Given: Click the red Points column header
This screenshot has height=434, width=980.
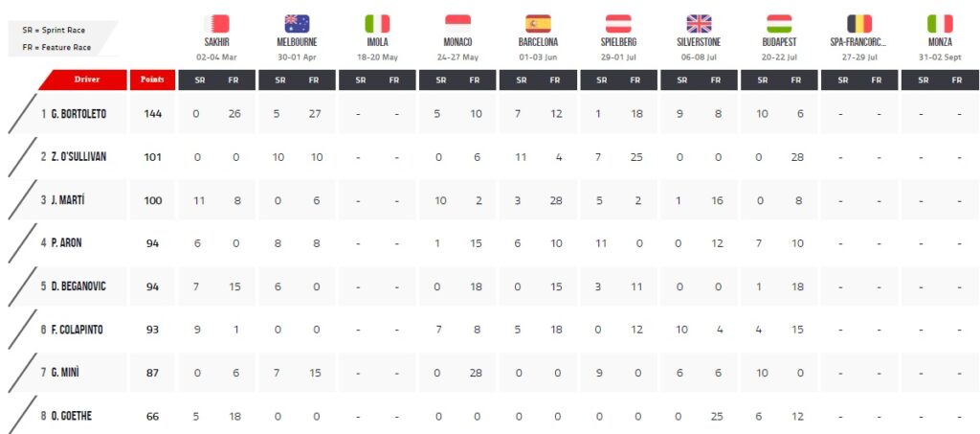Looking at the screenshot, I should pos(152,80).
